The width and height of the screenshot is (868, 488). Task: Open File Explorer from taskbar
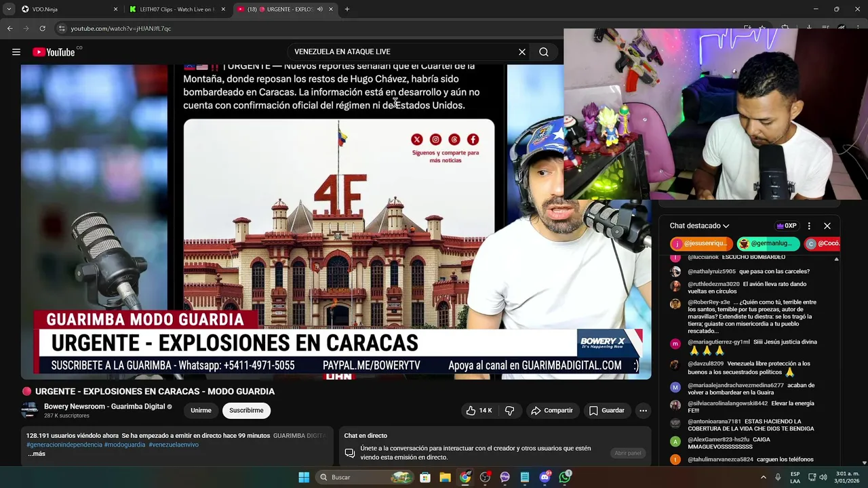point(445,477)
